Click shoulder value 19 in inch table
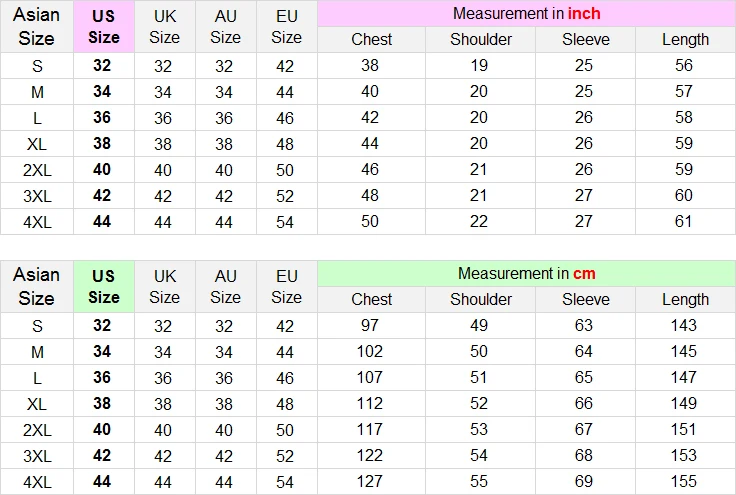 coord(479,65)
